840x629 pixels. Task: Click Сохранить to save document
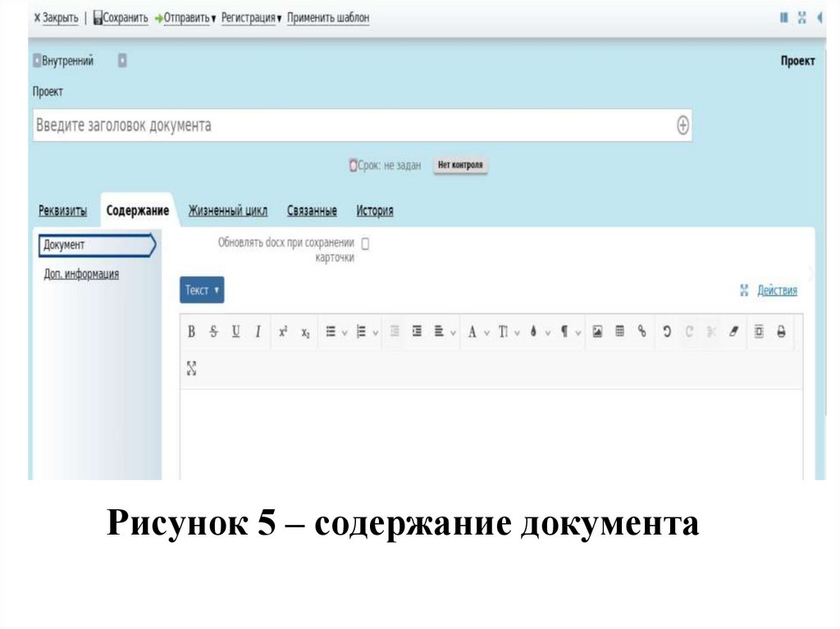pos(121,18)
